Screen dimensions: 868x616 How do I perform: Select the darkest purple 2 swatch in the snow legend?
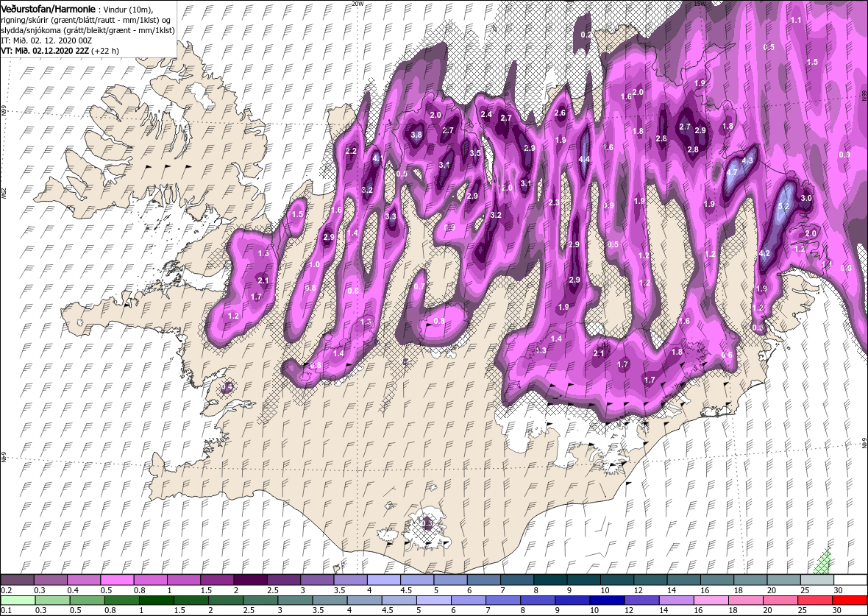point(250,580)
